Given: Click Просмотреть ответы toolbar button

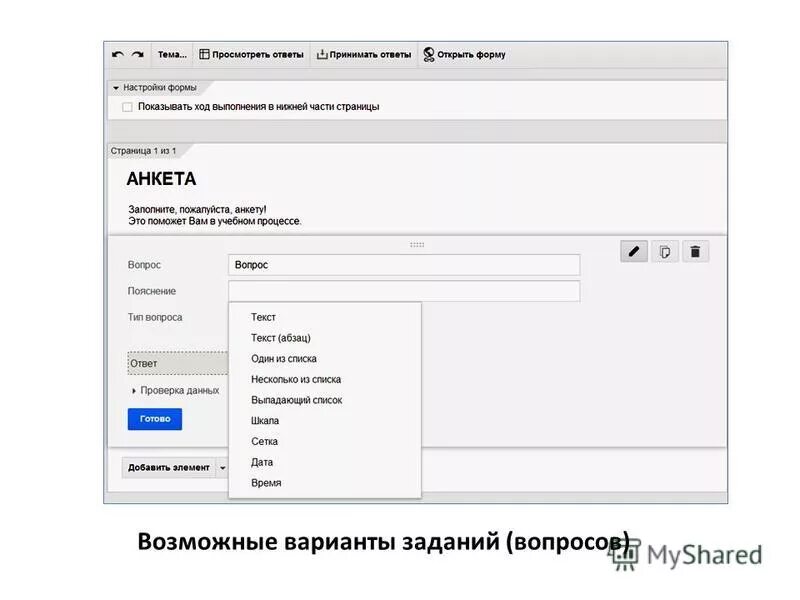Looking at the screenshot, I should point(252,55).
